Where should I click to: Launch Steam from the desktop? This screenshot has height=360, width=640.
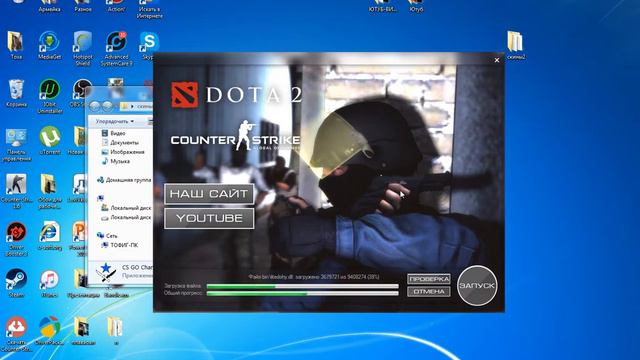pyautogui.click(x=16, y=283)
